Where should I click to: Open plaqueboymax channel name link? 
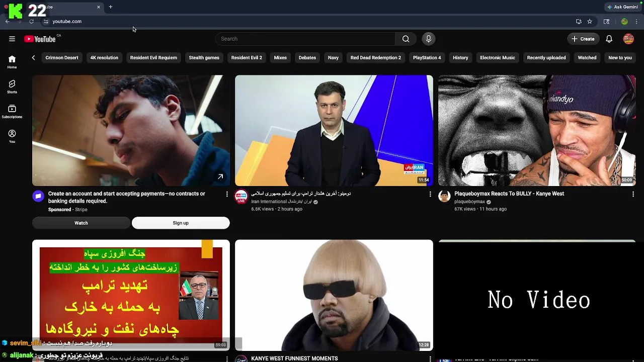click(x=469, y=202)
